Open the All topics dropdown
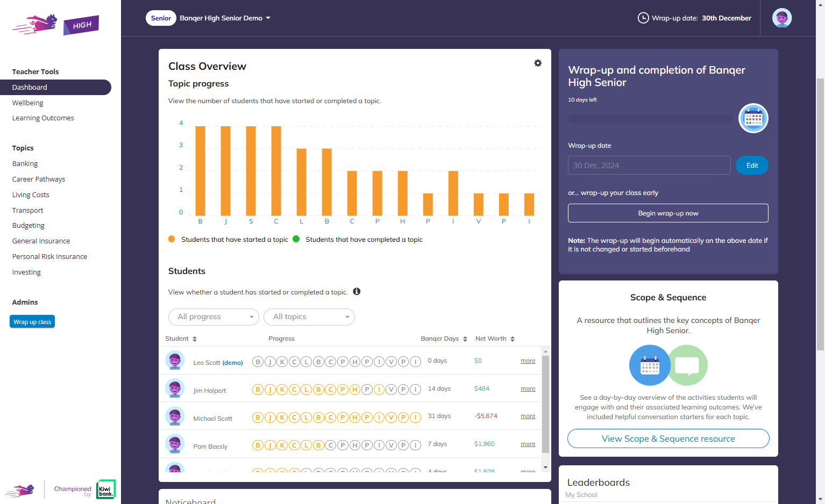The width and height of the screenshot is (825, 504). coord(309,317)
